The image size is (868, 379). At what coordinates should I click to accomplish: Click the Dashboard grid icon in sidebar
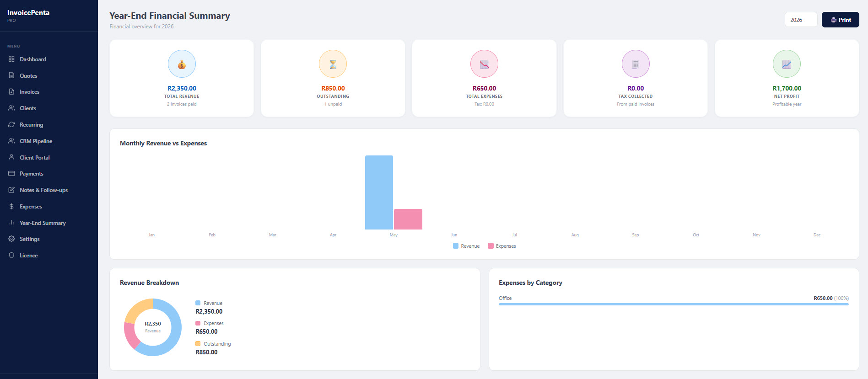(11, 59)
